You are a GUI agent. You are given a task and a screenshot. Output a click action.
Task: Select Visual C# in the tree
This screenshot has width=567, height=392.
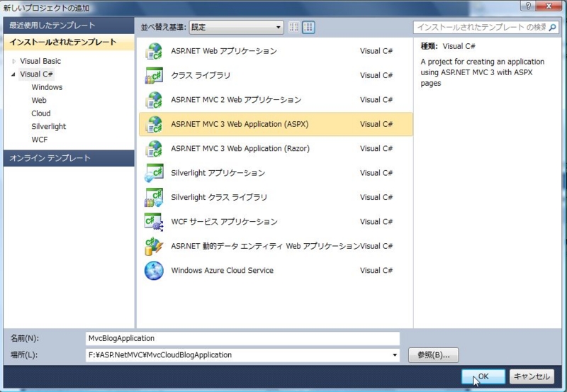coord(37,74)
